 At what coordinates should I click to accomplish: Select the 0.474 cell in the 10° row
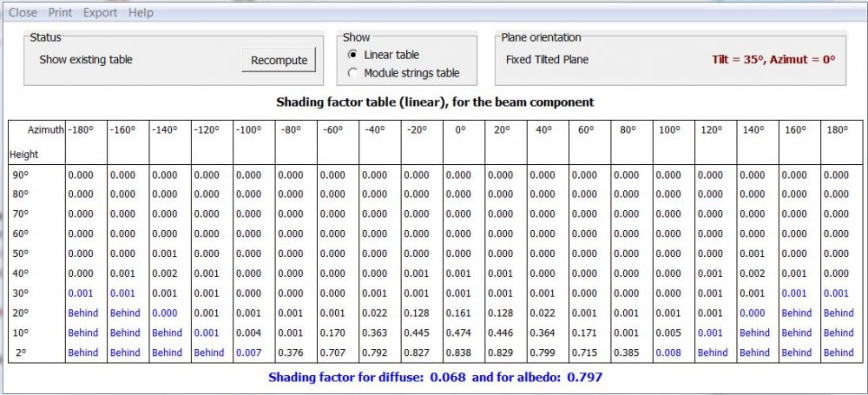[x=458, y=332]
